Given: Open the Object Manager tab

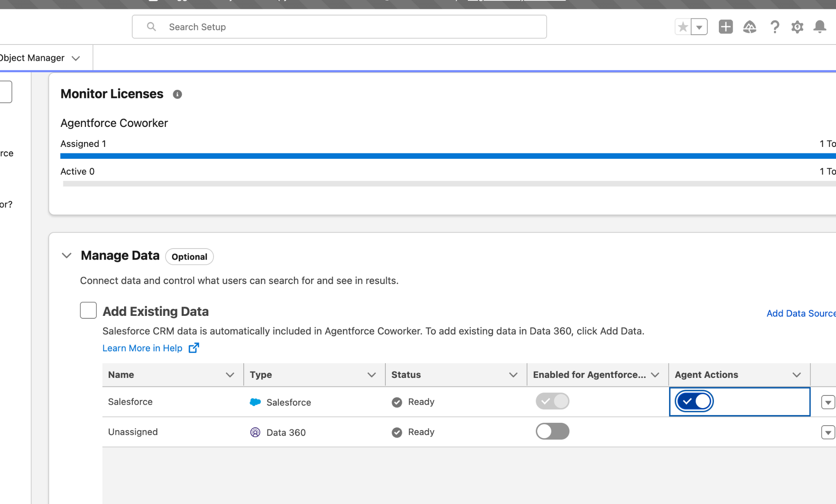Looking at the screenshot, I should [32, 58].
